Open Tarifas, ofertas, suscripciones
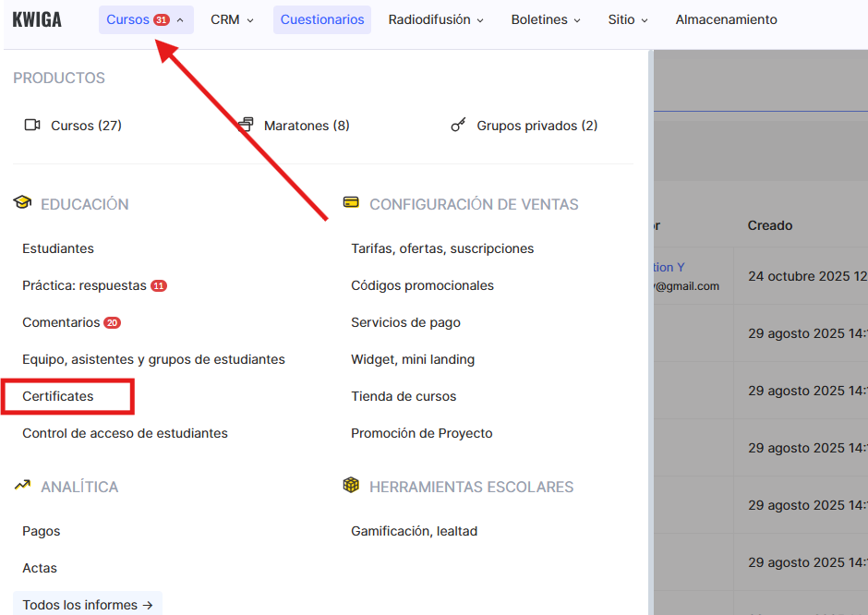 point(442,248)
